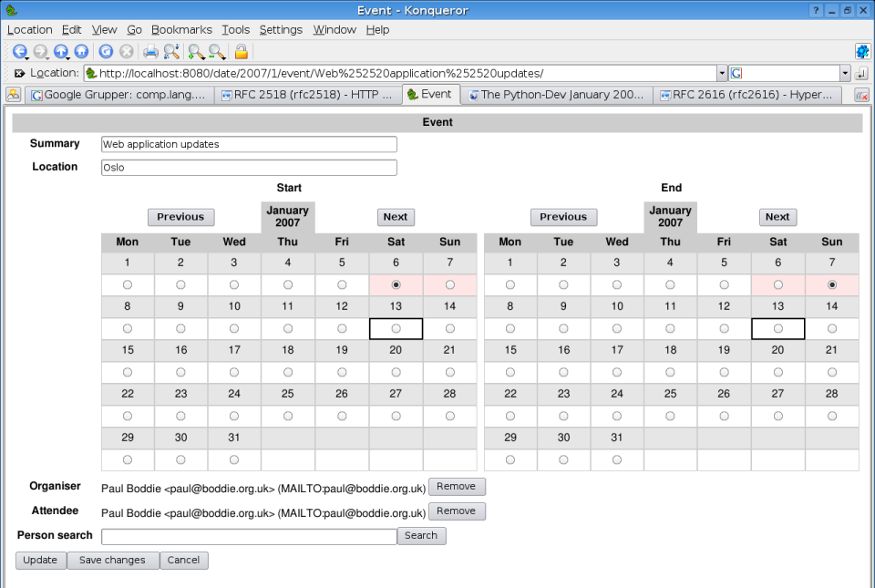Pick January 13 radio button under Start
875x588 pixels.
tap(396, 328)
